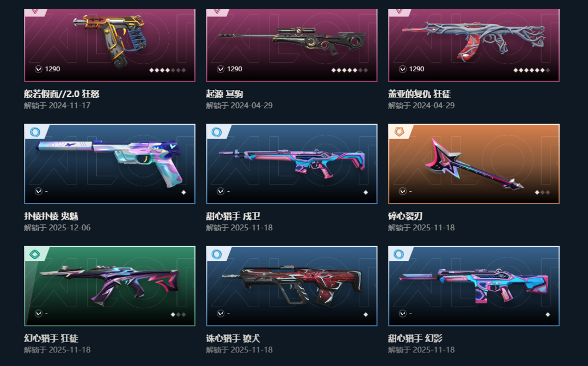Click the orange pentagon tier icon on 碎心裂刃

coord(399,132)
